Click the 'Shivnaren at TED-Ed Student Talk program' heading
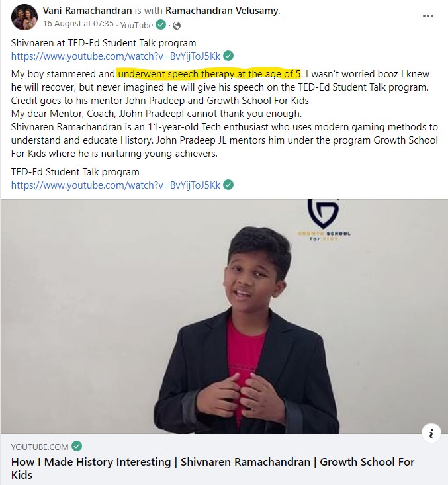 tap(104, 43)
